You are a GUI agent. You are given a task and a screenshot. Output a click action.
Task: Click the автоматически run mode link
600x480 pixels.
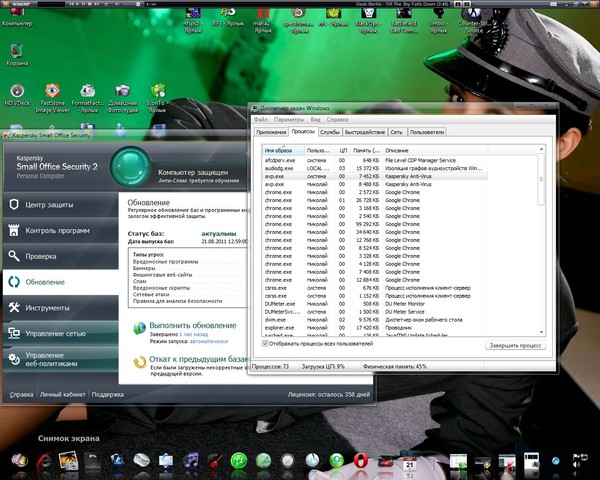tap(209, 341)
